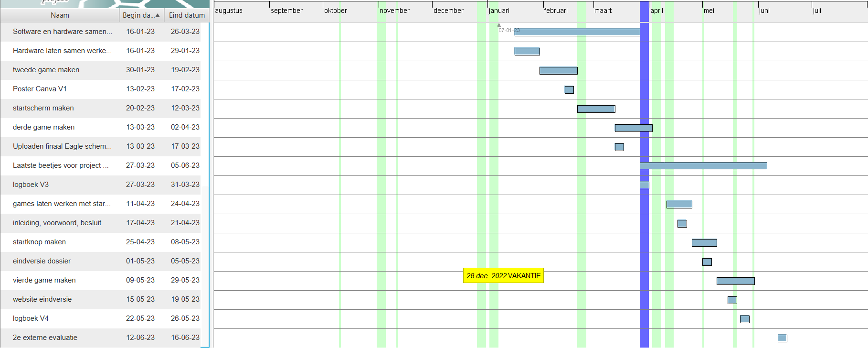Click the small Gantt bar for '2e externe evaluatie'

[x=782, y=338]
